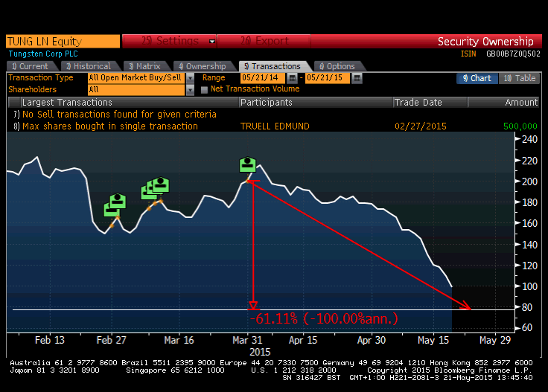Image resolution: width=548 pixels, height=392 pixels.
Task: Switch to Table view
Action: tap(520, 78)
